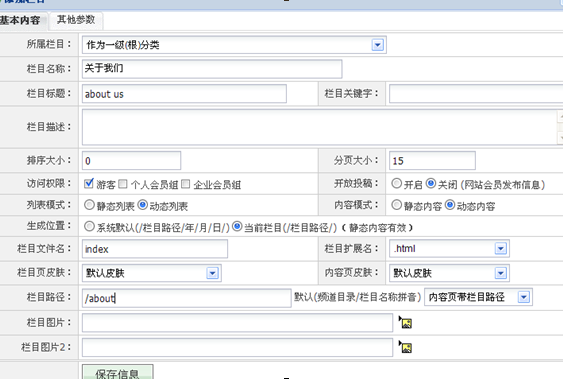The width and height of the screenshot is (563, 379).
Task: Click the 栏目描述 textarea scrollbar
Action: [560, 127]
